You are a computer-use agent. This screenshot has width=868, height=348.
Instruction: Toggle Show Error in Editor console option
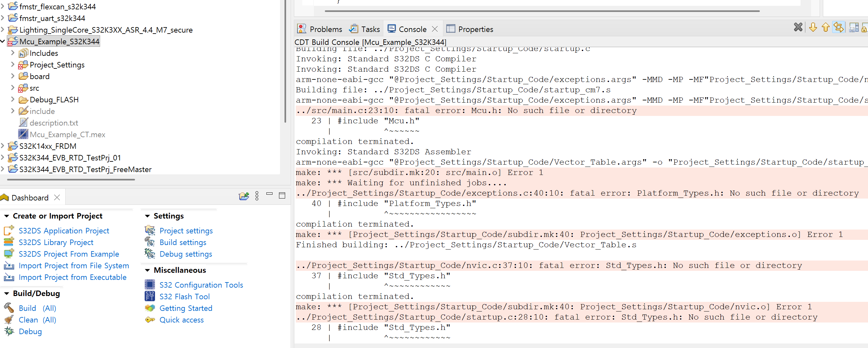point(839,28)
